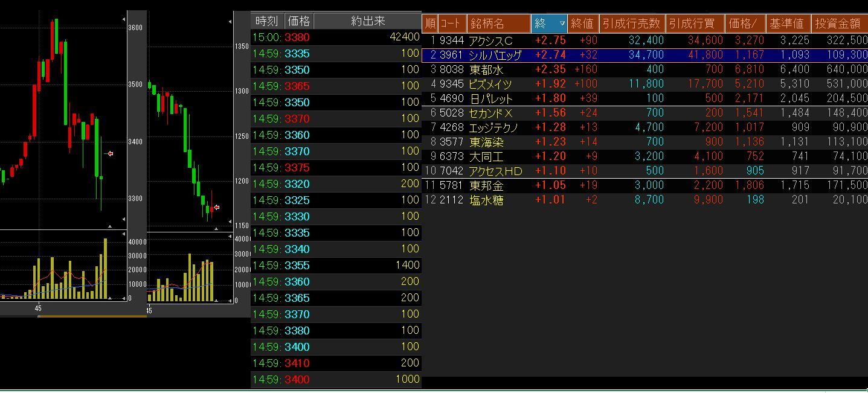Click the +2.75 change value
Viewport: 868px width, 393px height.
pyautogui.click(x=550, y=40)
